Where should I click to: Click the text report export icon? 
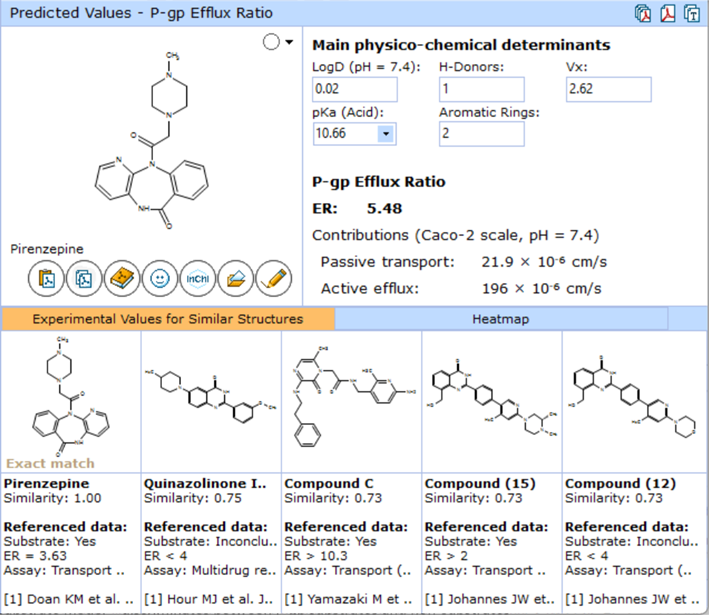(692, 13)
